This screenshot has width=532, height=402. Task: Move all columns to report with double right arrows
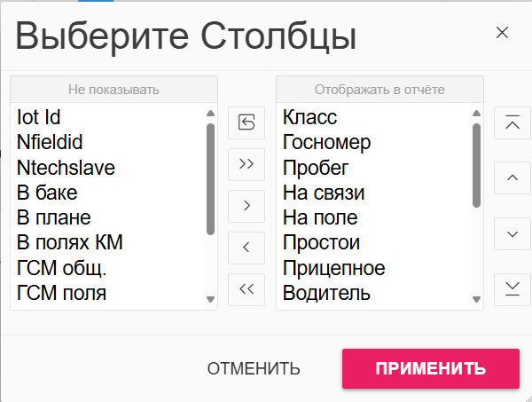pyautogui.click(x=246, y=164)
